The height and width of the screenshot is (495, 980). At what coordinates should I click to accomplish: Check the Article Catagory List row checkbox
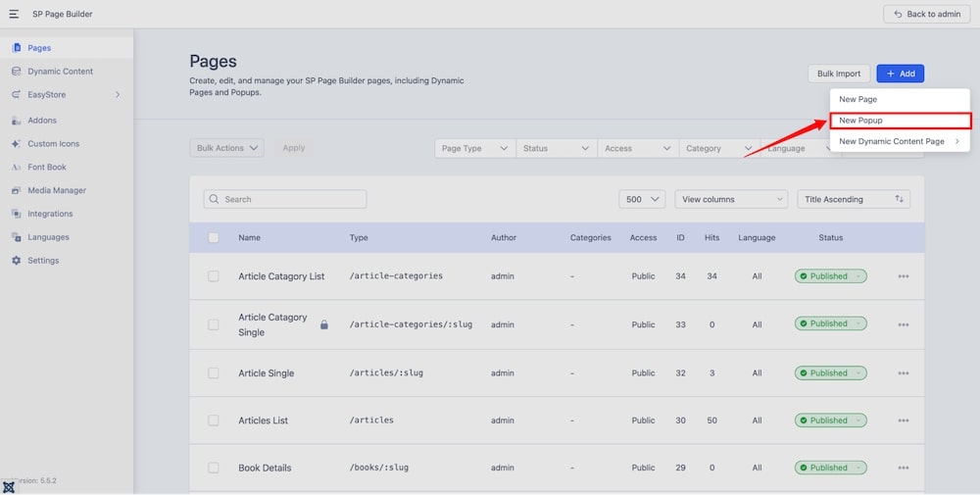(214, 276)
